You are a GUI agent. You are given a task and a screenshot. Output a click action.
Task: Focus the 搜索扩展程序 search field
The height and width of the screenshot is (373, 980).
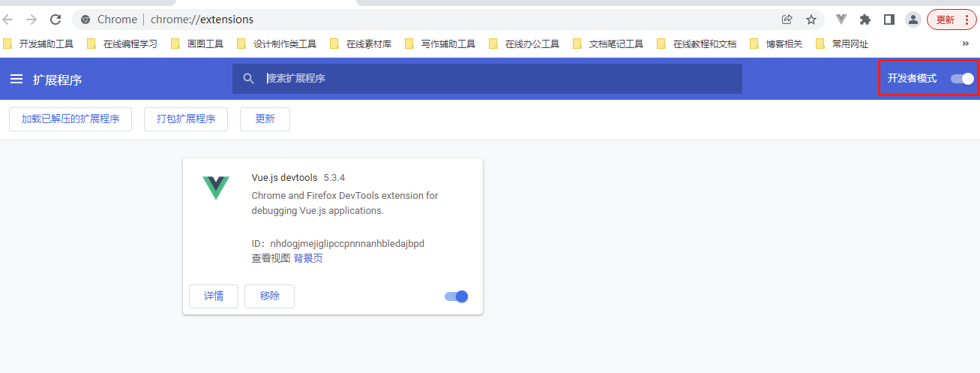click(487, 79)
